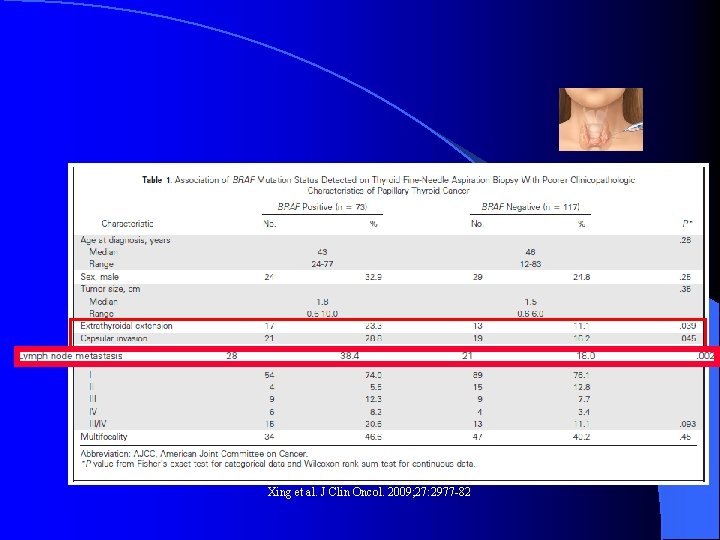Click the '12.3' stage III percentage
720x540 pixels.
tap(373, 399)
